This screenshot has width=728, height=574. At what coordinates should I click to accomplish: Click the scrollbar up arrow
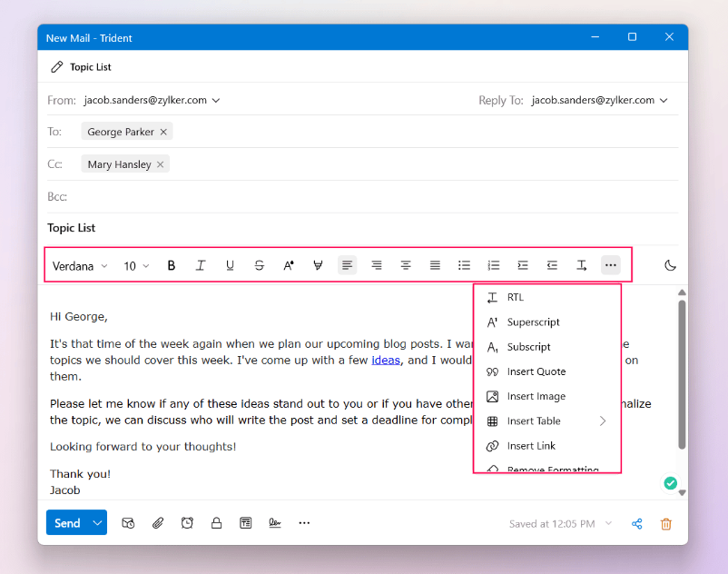coord(682,292)
